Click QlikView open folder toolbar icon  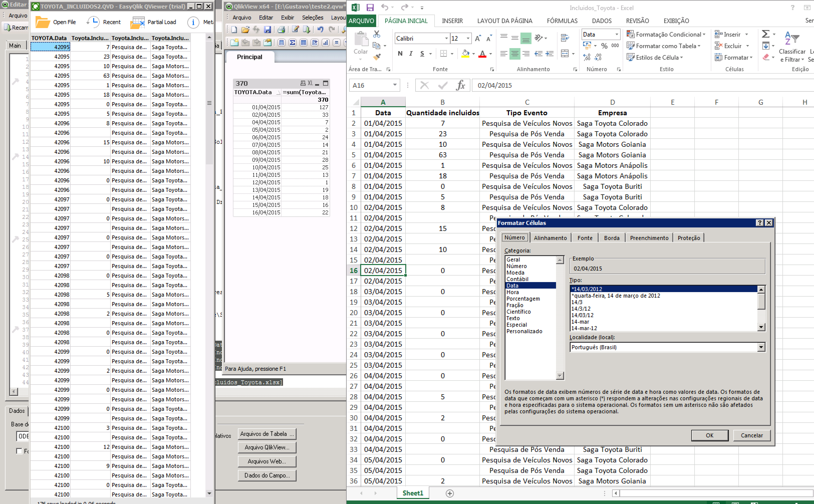(245, 30)
